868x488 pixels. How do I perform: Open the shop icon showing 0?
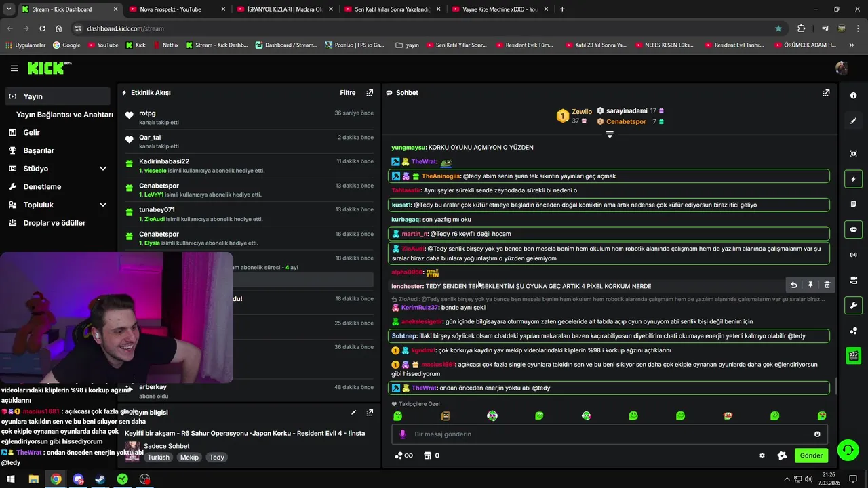[431, 455]
